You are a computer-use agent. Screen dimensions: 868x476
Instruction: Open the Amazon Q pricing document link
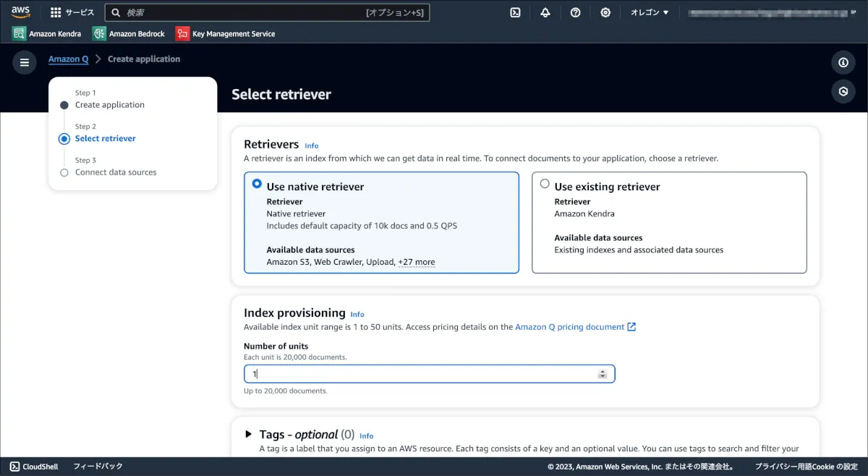[x=570, y=327]
